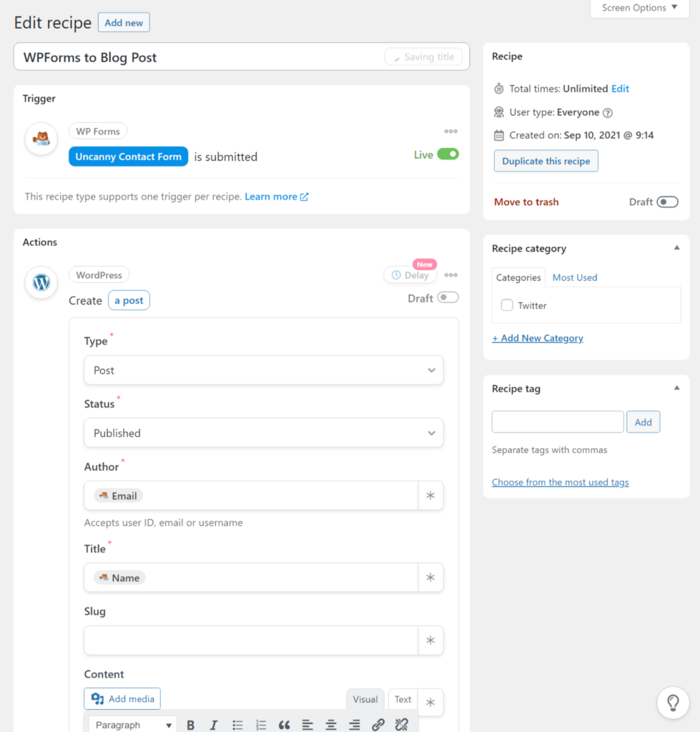Open help lightbulb icon
700x732 pixels.
(673, 703)
